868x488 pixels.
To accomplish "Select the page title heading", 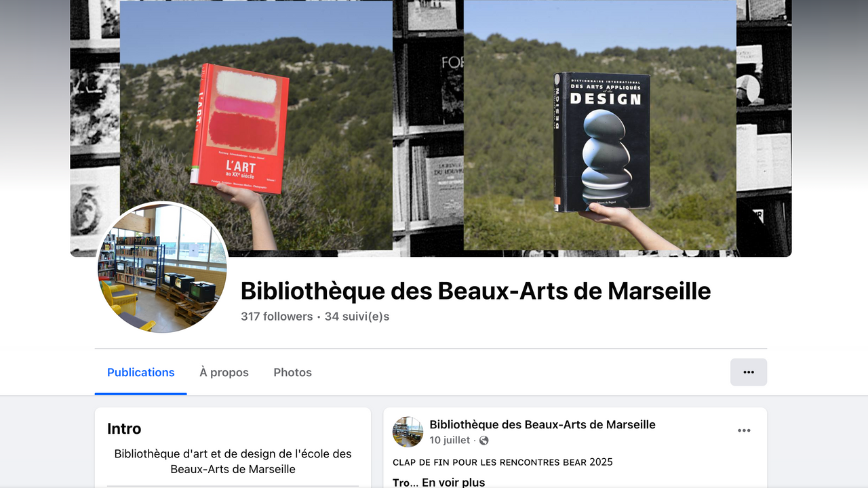I will click(476, 291).
